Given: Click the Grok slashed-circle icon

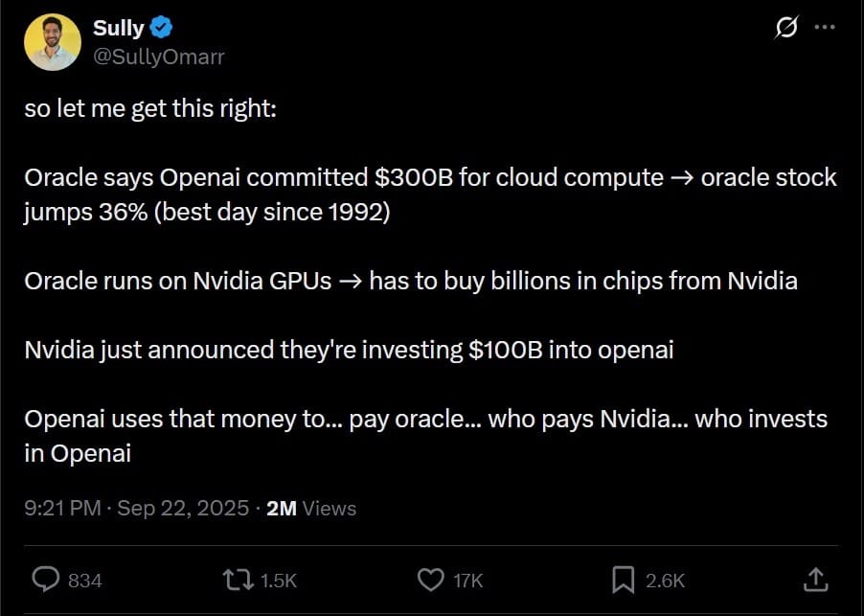Looking at the screenshot, I should pyautogui.click(x=785, y=30).
